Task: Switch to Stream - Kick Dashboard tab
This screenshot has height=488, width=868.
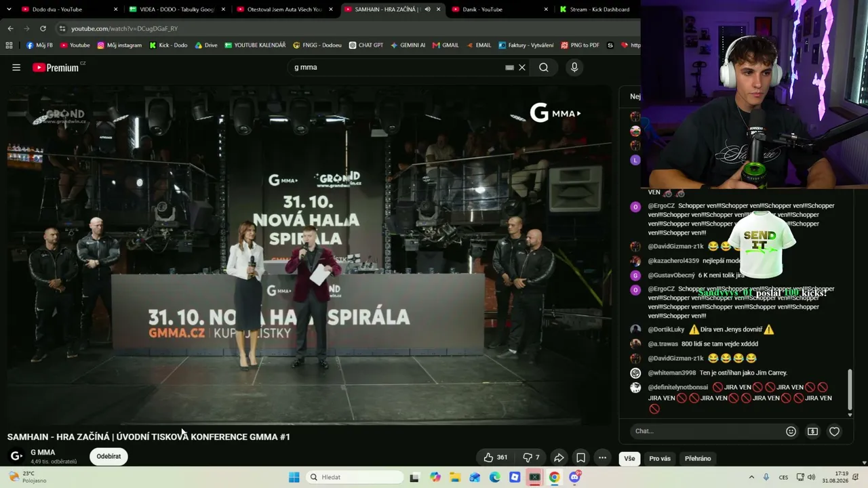Action: click(x=597, y=9)
